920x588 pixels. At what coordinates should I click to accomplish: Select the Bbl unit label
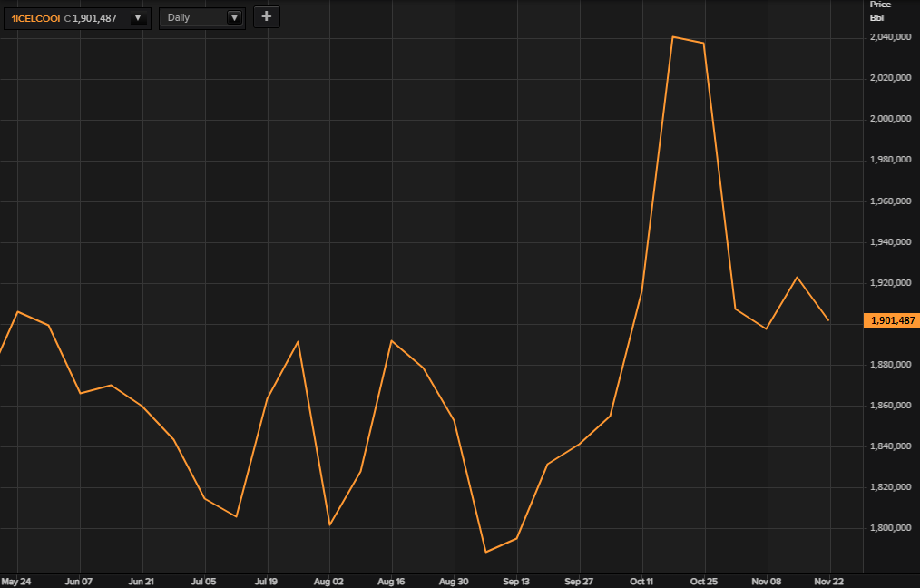[876, 18]
